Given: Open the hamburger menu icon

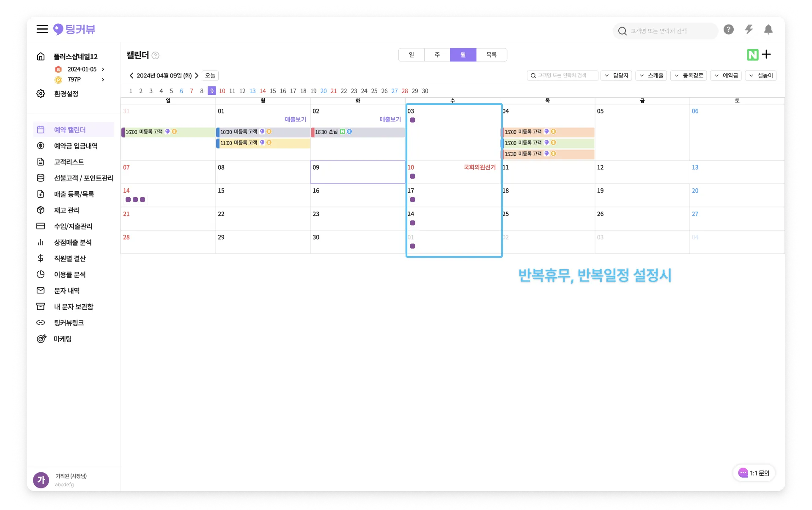Looking at the screenshot, I should 42,29.
